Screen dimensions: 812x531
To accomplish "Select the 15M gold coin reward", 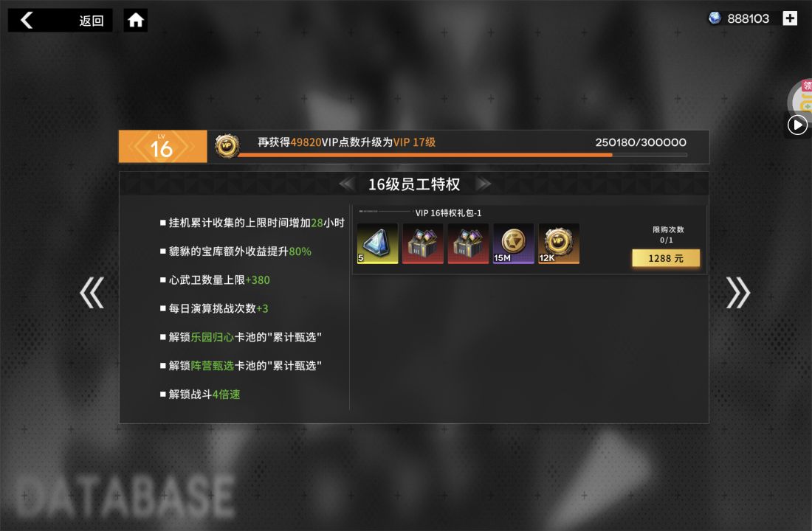I will (514, 244).
